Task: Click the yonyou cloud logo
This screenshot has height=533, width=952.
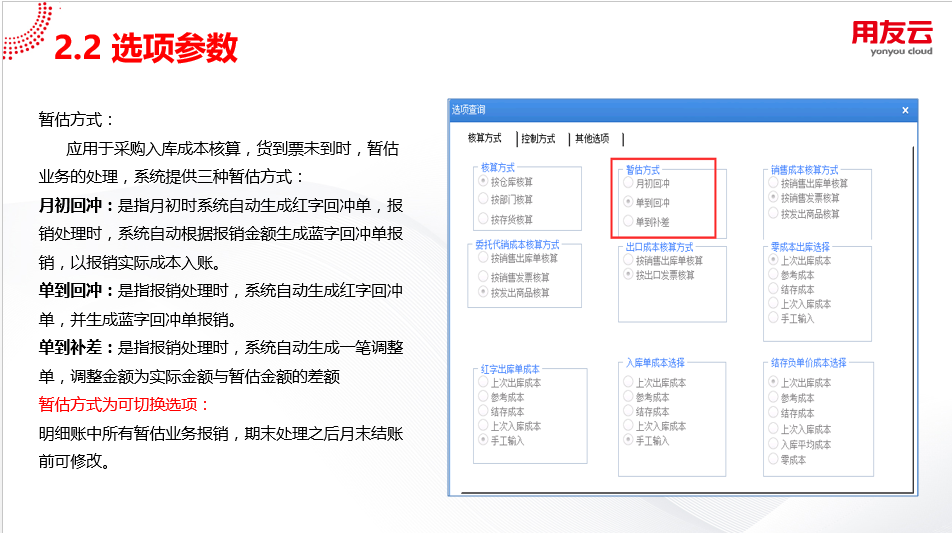Action: click(x=891, y=38)
